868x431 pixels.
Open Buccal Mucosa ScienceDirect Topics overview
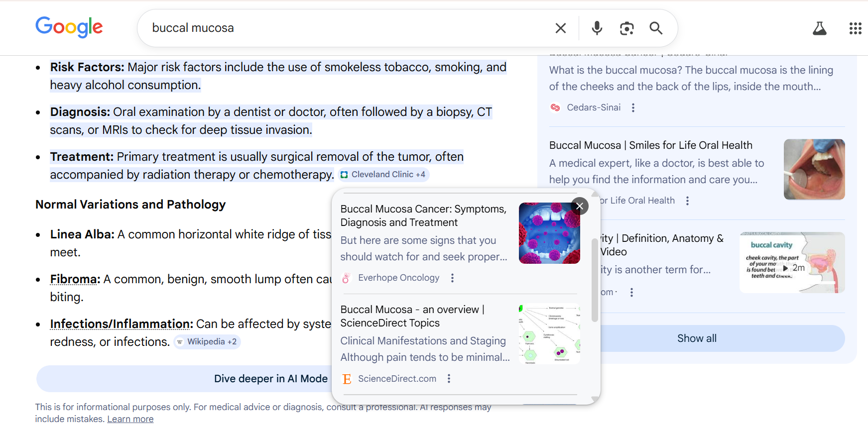point(412,316)
